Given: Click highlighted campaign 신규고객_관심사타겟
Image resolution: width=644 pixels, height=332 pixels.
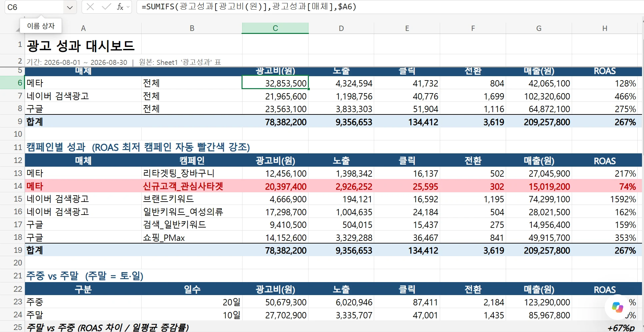Looking at the screenshot, I should (x=192, y=186).
